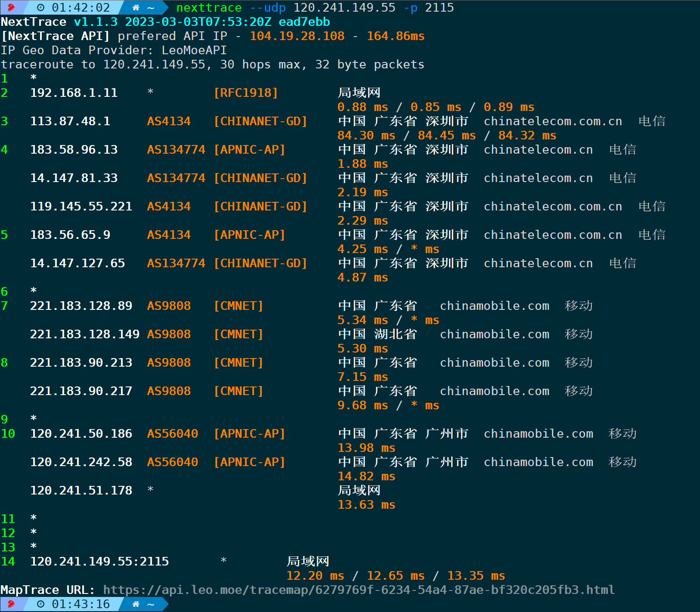Click the timestamp 01:42:02
The image size is (700, 612).
click(x=81, y=8)
